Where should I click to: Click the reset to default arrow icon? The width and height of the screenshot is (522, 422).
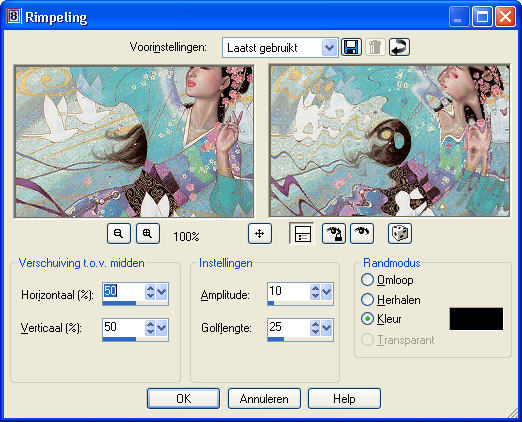[399, 47]
